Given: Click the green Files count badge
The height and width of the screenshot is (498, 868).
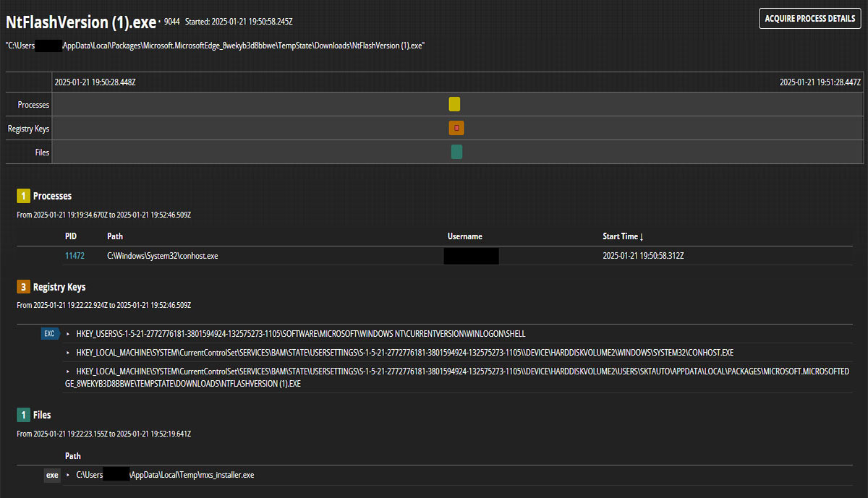Looking at the screenshot, I should coord(23,415).
